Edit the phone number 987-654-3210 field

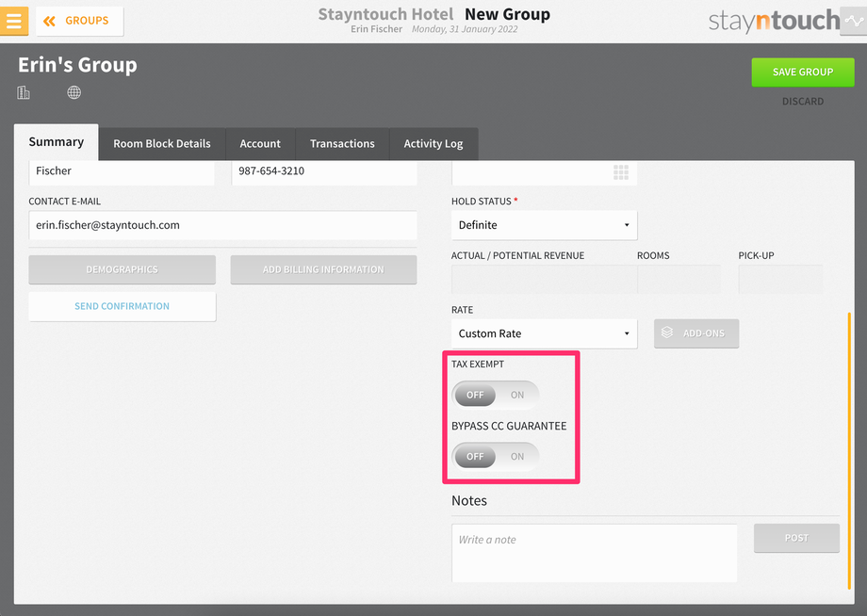(324, 172)
